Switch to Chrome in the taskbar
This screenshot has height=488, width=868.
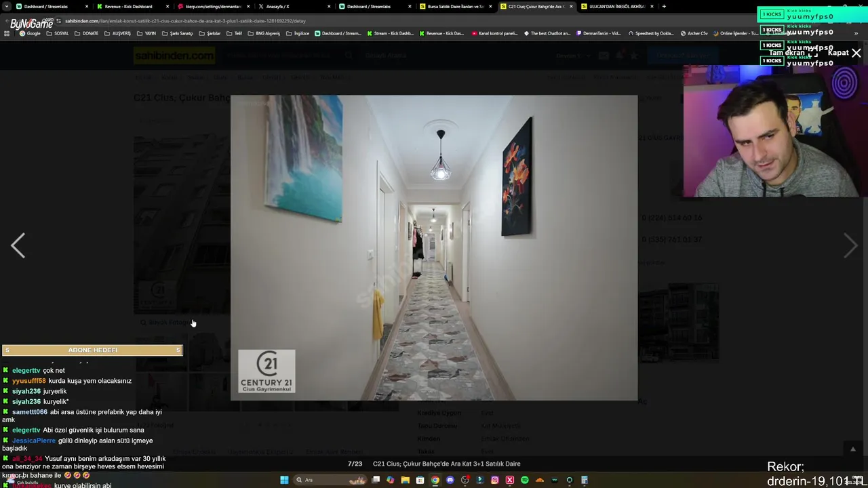click(x=435, y=480)
